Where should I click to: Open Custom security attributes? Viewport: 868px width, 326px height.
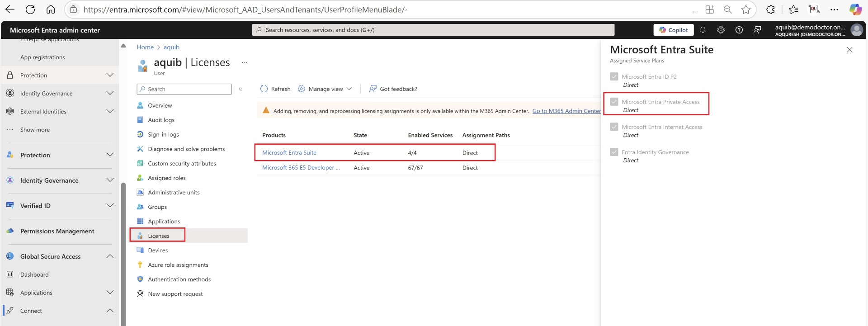(x=182, y=163)
